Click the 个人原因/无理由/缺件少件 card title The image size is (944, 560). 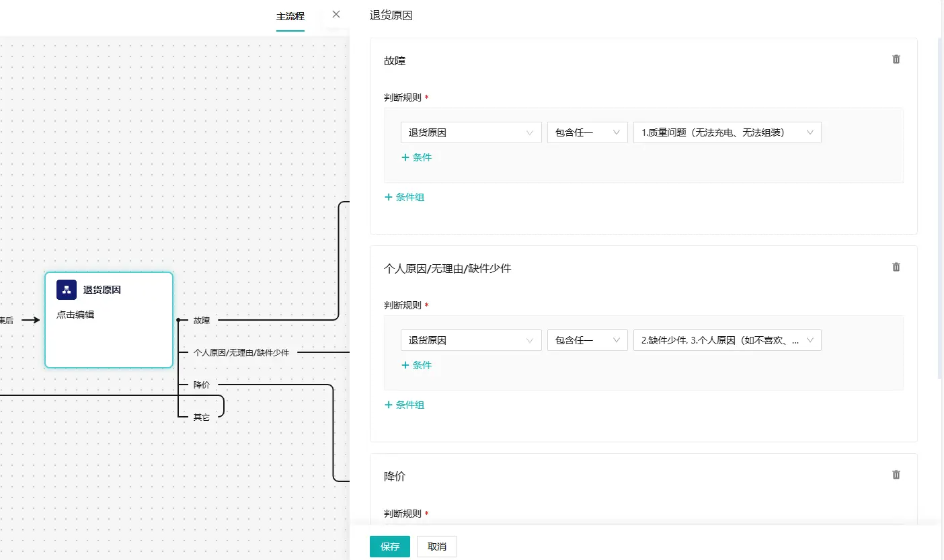point(448,268)
